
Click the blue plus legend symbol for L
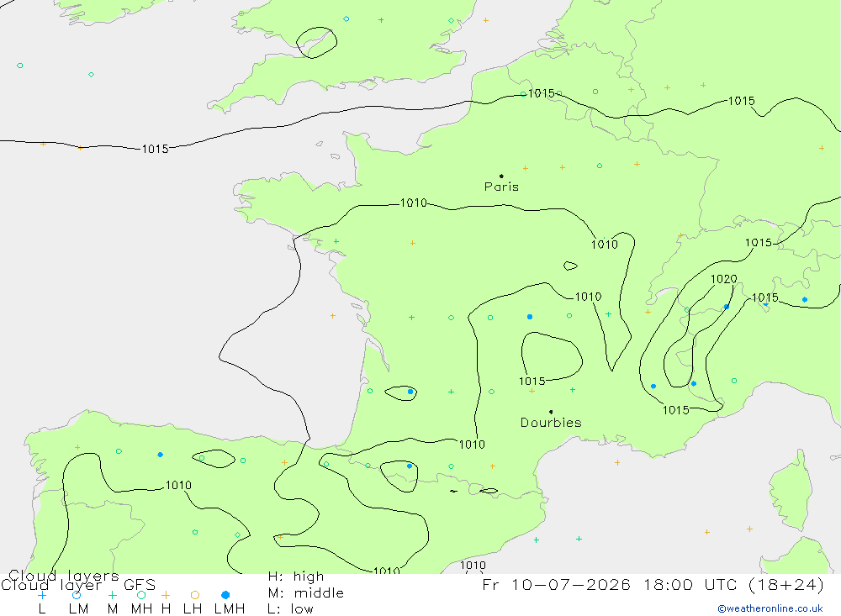(x=42, y=595)
